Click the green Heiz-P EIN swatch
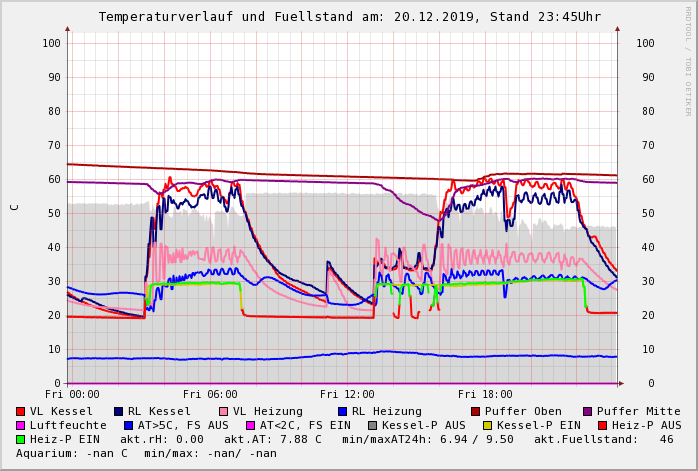This screenshot has width=698, height=471. [21, 439]
